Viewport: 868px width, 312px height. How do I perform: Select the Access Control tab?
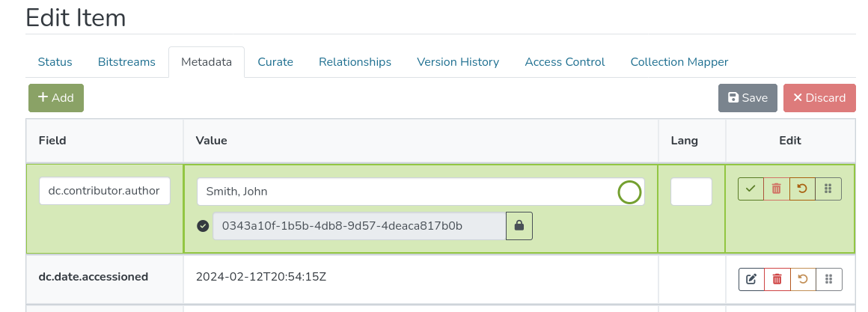pyautogui.click(x=565, y=62)
